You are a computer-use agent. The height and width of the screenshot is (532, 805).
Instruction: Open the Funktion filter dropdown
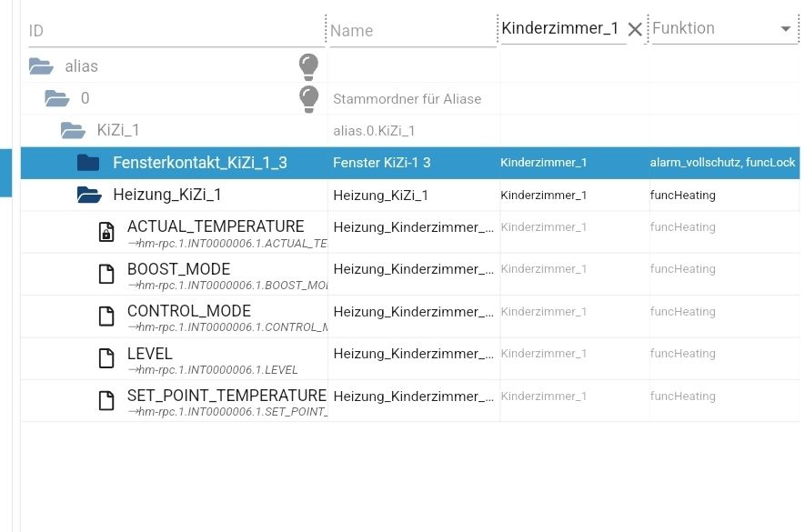coord(786,29)
